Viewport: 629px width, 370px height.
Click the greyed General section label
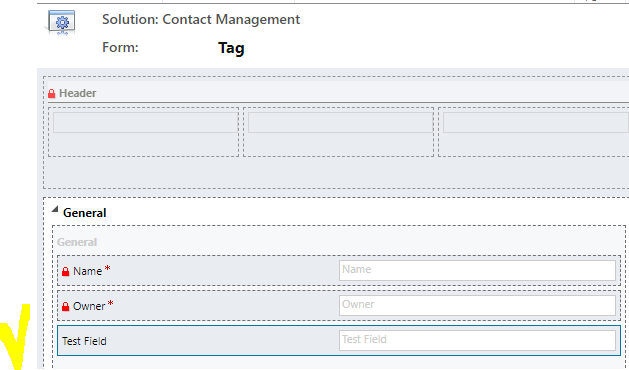(77, 242)
